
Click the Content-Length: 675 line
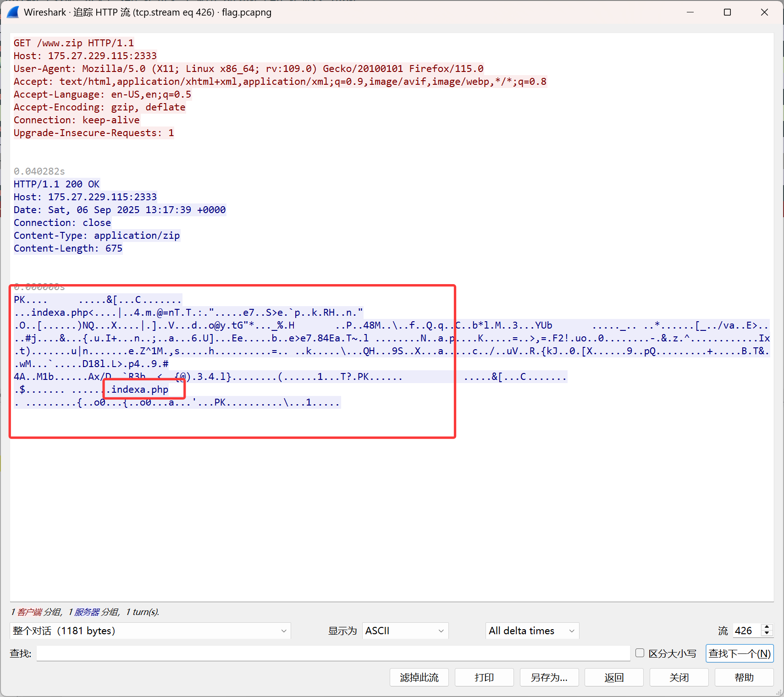(x=68, y=248)
